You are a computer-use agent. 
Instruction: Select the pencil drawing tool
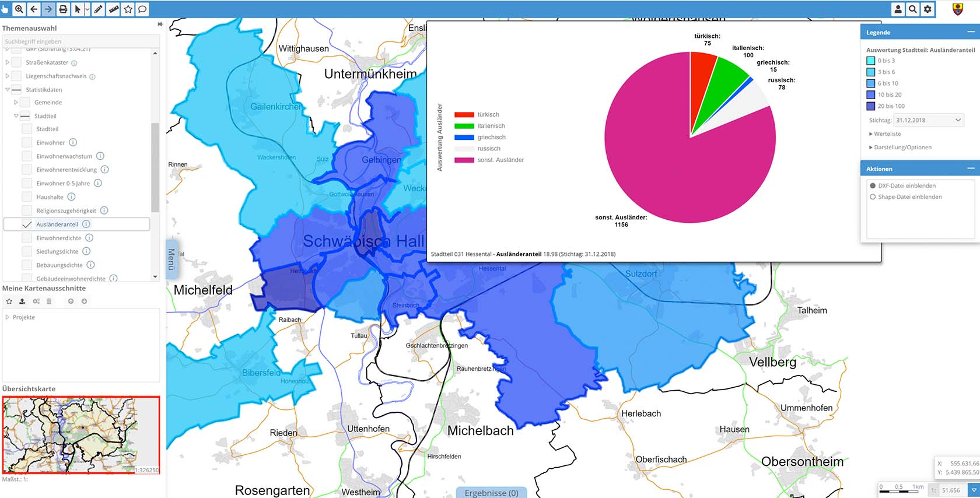99,9
